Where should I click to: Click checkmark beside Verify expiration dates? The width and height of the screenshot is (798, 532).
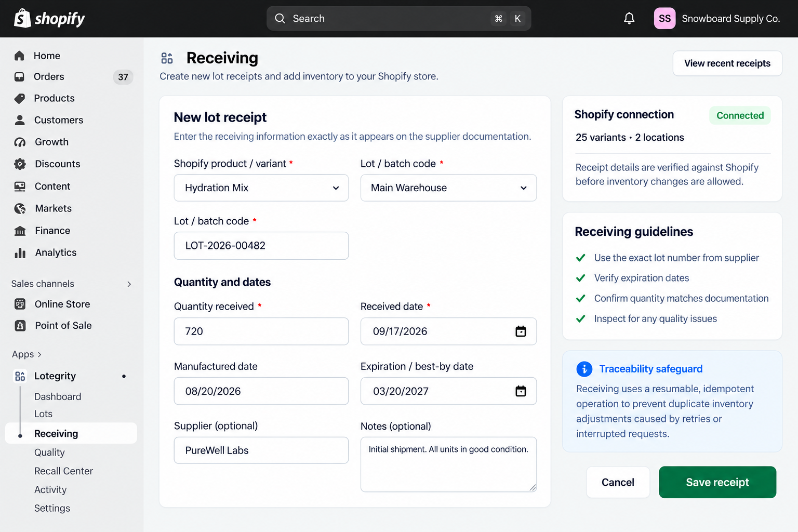pos(581,278)
